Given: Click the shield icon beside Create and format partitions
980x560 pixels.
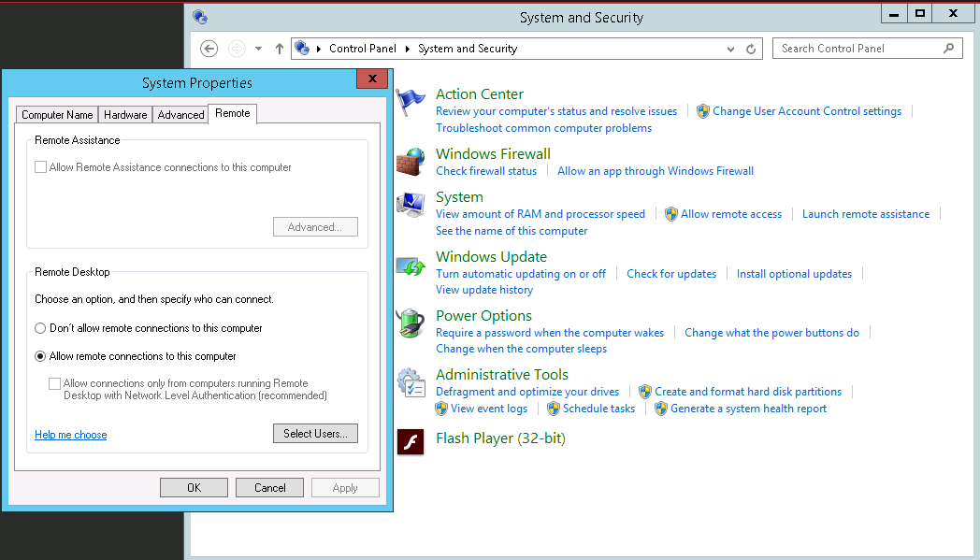Looking at the screenshot, I should [645, 392].
